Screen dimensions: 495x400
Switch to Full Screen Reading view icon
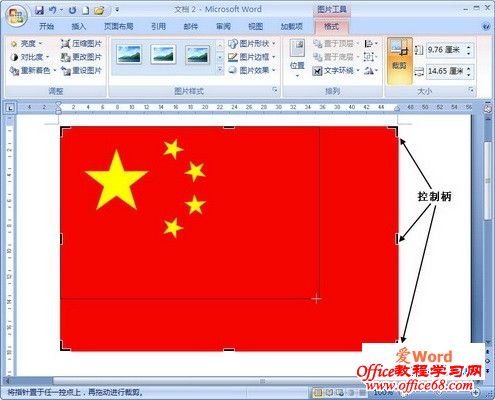tap(329, 392)
